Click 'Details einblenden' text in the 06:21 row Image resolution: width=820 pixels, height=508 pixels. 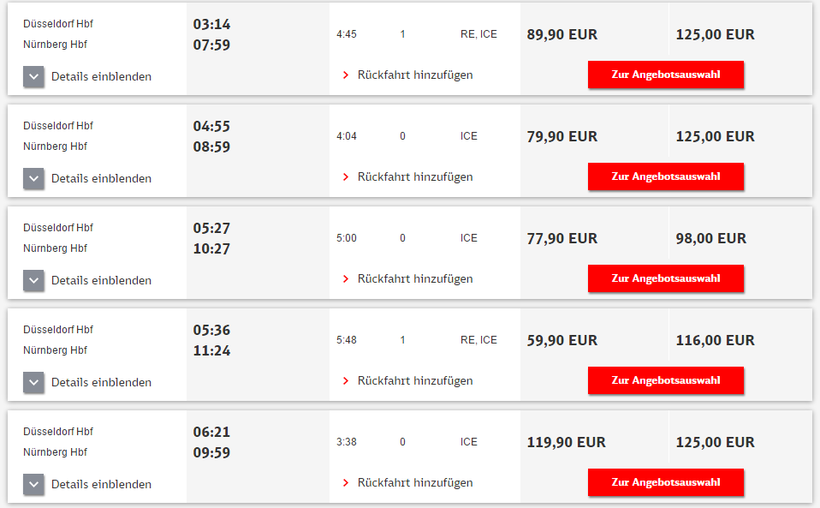(x=101, y=484)
